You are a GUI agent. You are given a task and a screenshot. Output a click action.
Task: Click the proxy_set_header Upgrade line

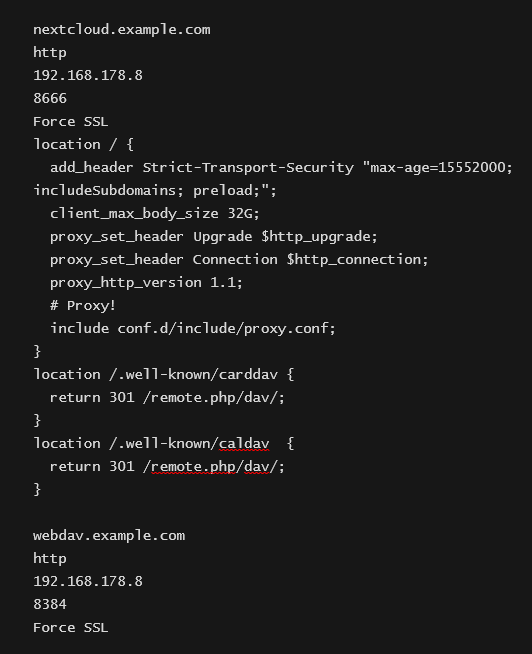214,237
